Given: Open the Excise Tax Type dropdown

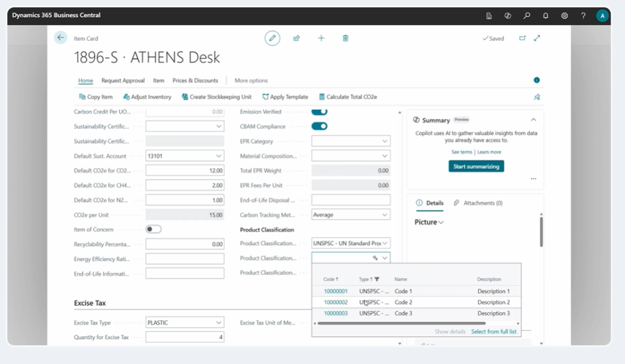Looking at the screenshot, I should click(219, 323).
